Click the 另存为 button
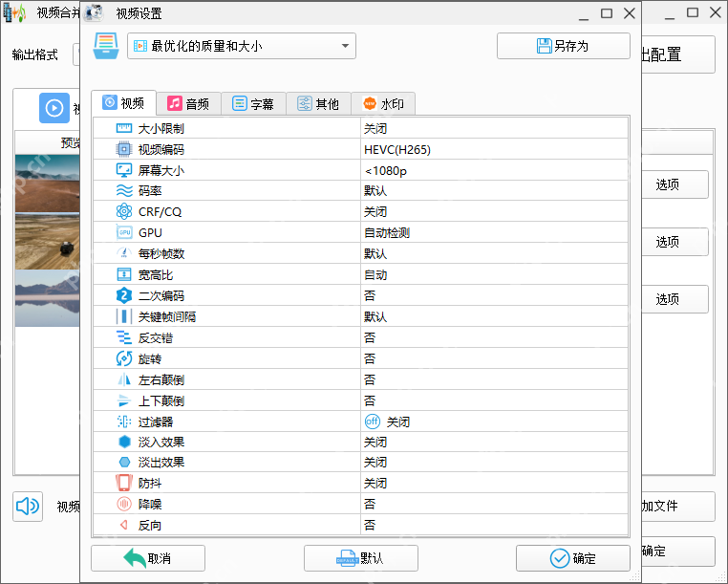This screenshot has height=584, width=728. [563, 46]
